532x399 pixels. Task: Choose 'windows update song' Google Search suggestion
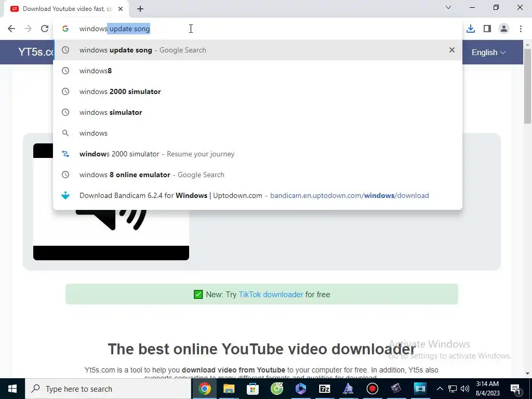click(258, 50)
